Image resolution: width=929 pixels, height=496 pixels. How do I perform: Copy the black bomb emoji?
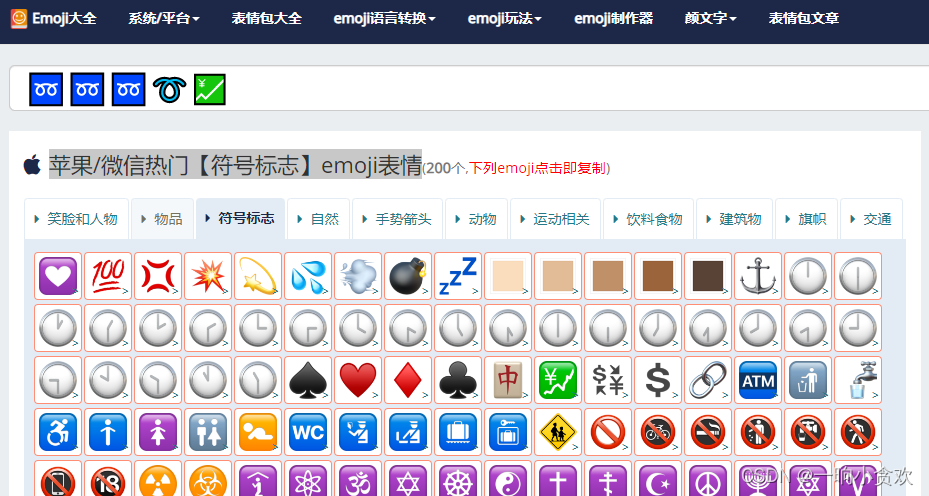click(x=408, y=276)
